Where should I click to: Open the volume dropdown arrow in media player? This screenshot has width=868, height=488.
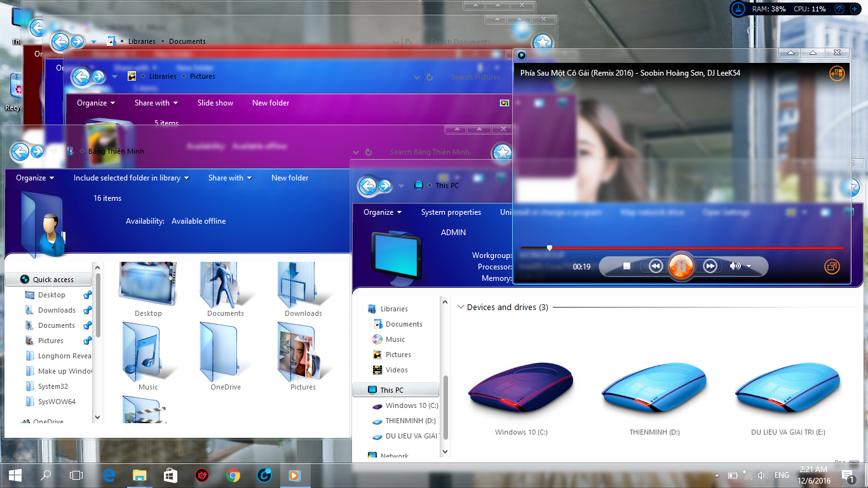click(x=749, y=266)
